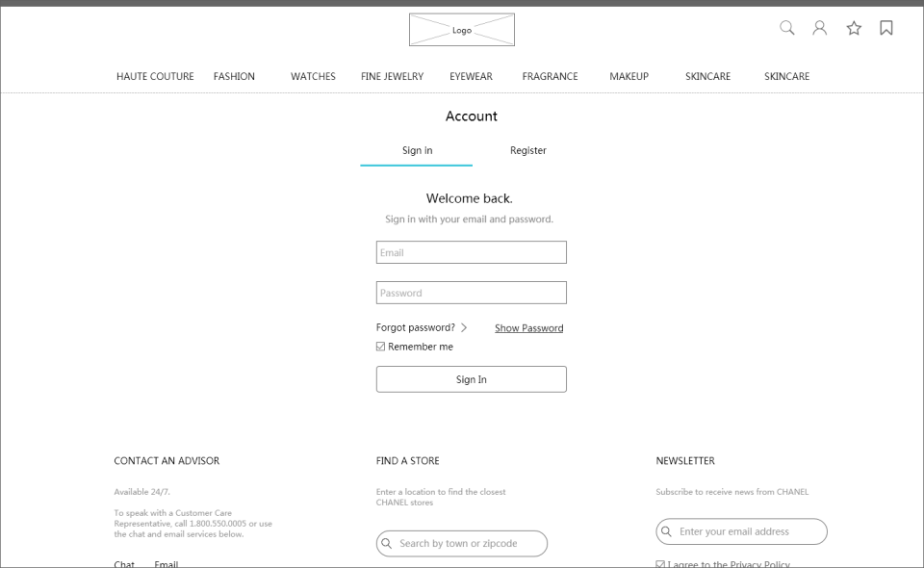
Task: Click the Forgot password? link
Action: [x=416, y=327]
